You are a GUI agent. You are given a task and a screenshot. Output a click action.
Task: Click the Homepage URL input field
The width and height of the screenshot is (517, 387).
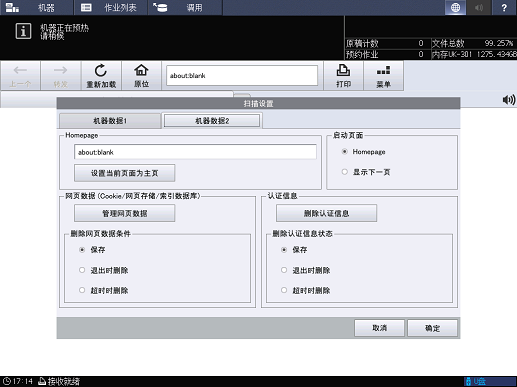[x=195, y=152]
